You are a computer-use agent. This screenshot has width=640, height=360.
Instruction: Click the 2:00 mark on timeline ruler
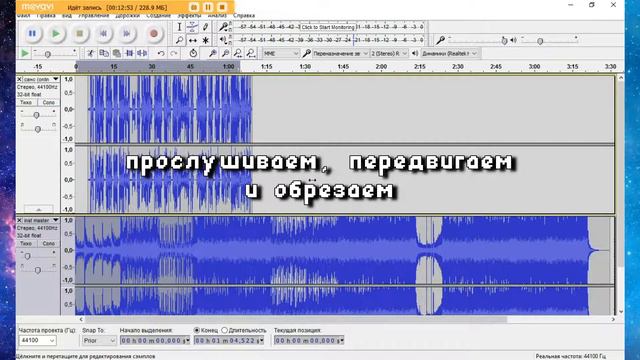381,67
